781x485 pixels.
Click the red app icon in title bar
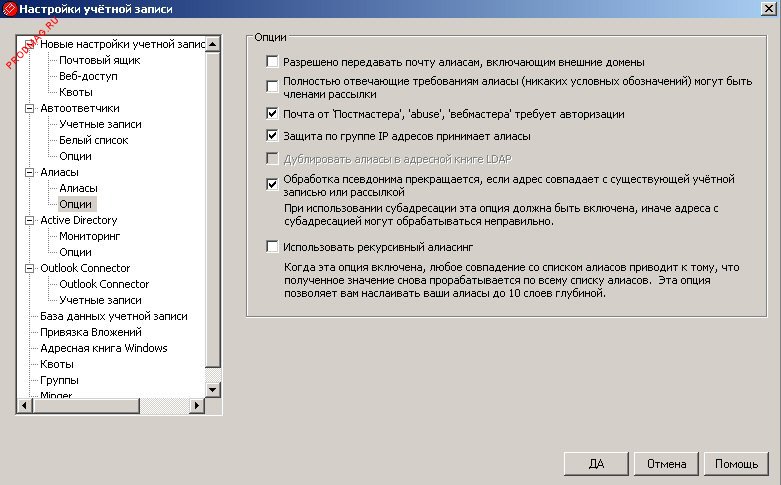(x=10, y=9)
